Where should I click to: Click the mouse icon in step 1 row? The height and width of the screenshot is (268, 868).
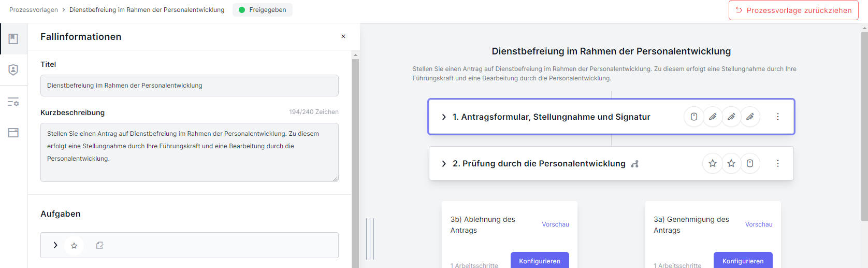pos(694,117)
